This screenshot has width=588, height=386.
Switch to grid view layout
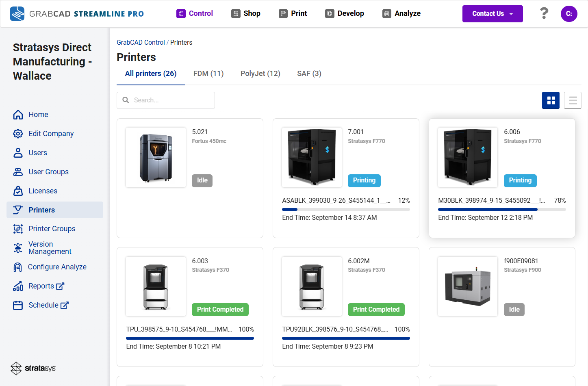click(551, 100)
